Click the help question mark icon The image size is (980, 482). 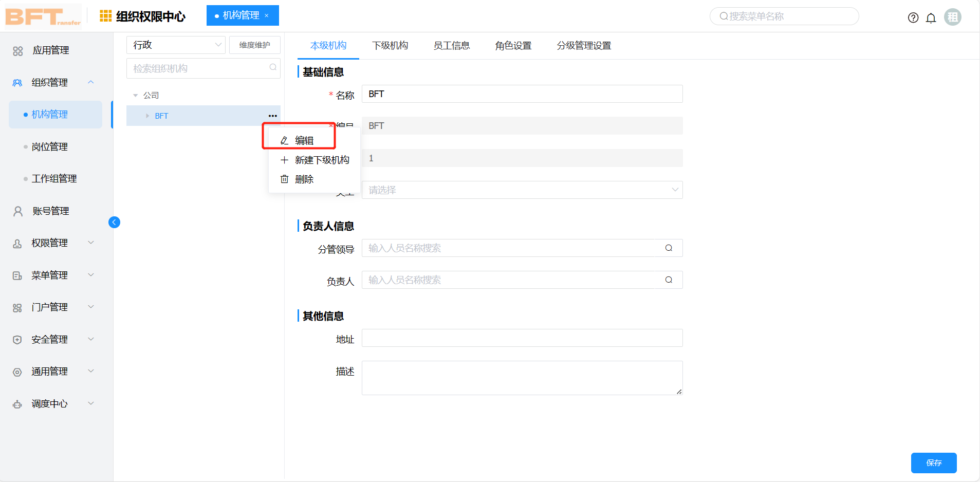pyautogui.click(x=913, y=17)
